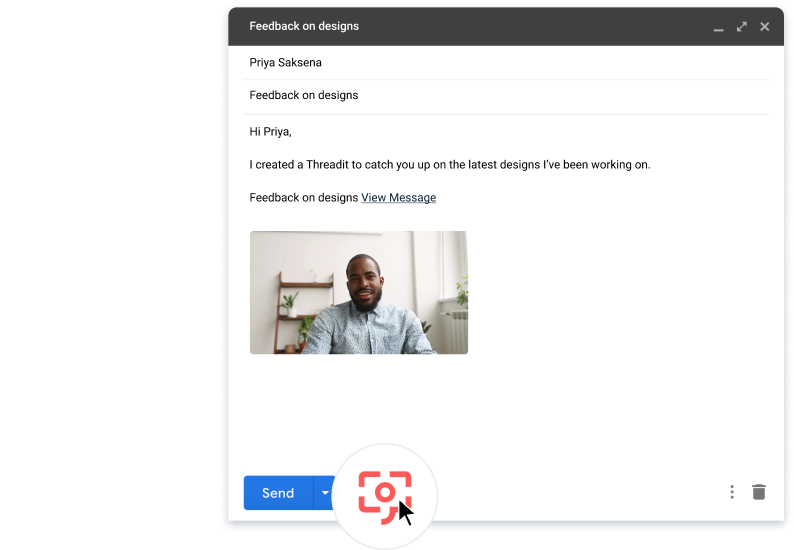Open the send options dropdown arrow
794x550 pixels.
coord(325,493)
